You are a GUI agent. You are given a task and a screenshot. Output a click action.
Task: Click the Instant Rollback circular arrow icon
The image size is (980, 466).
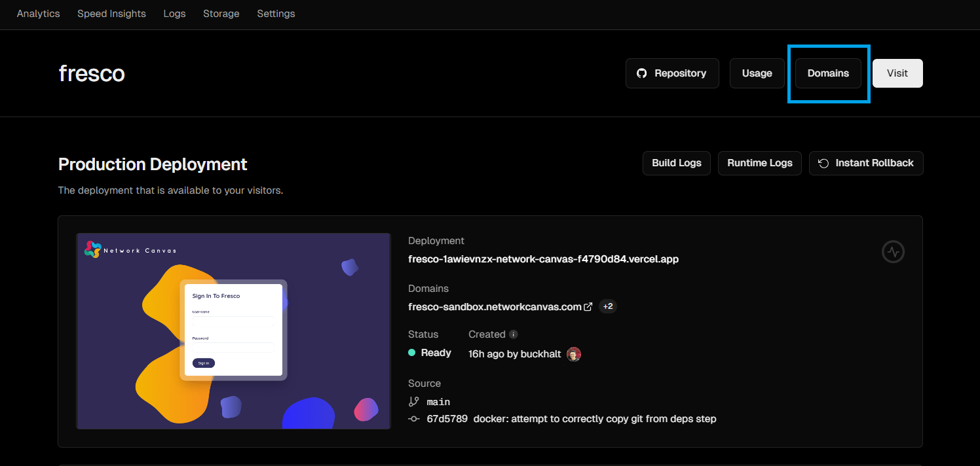click(823, 163)
